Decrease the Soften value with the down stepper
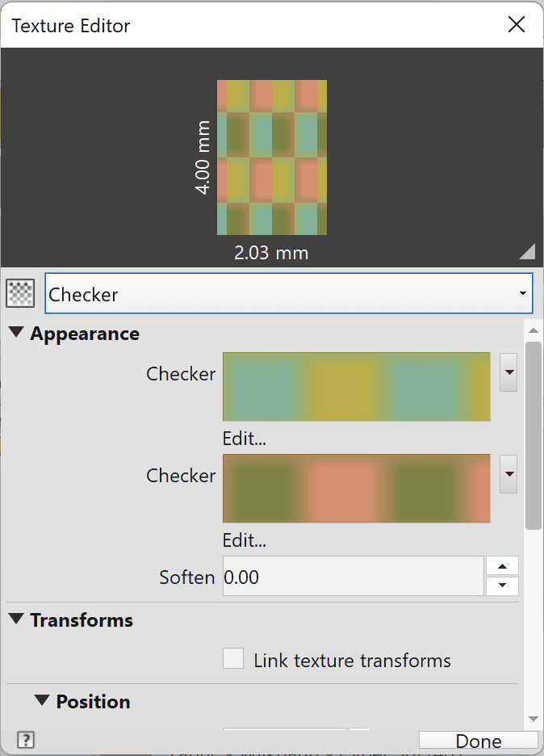Screen dimensions: 544x756 coord(502,584)
